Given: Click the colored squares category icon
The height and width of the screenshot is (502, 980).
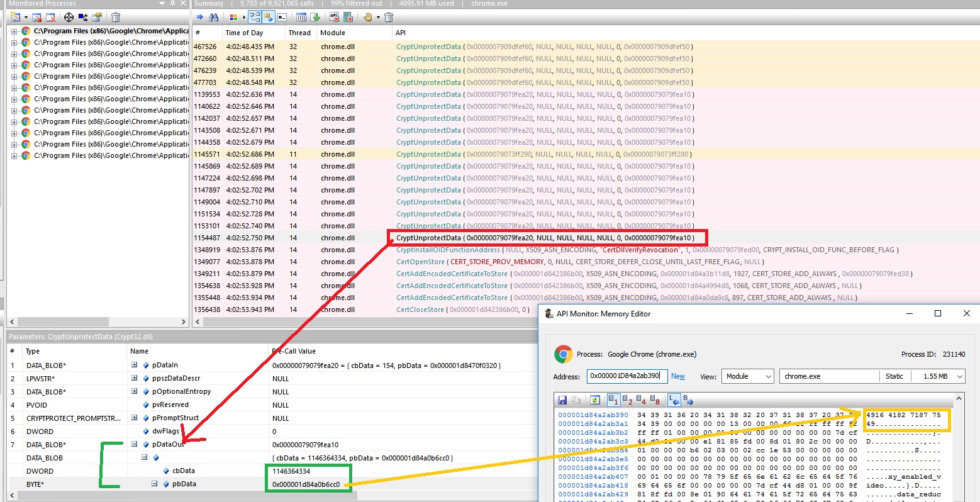Looking at the screenshot, I should tap(234, 17).
